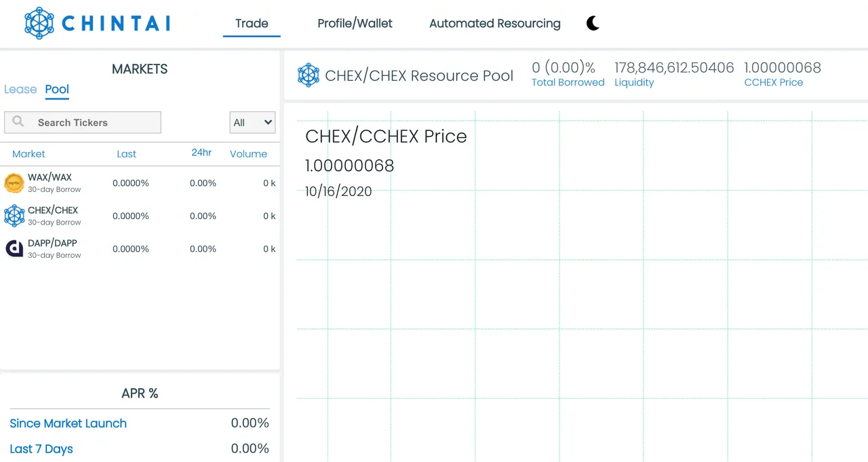Click CHEX/CHEX 0.00% 24hr value
This screenshot has width=868, height=462.
[x=203, y=216]
